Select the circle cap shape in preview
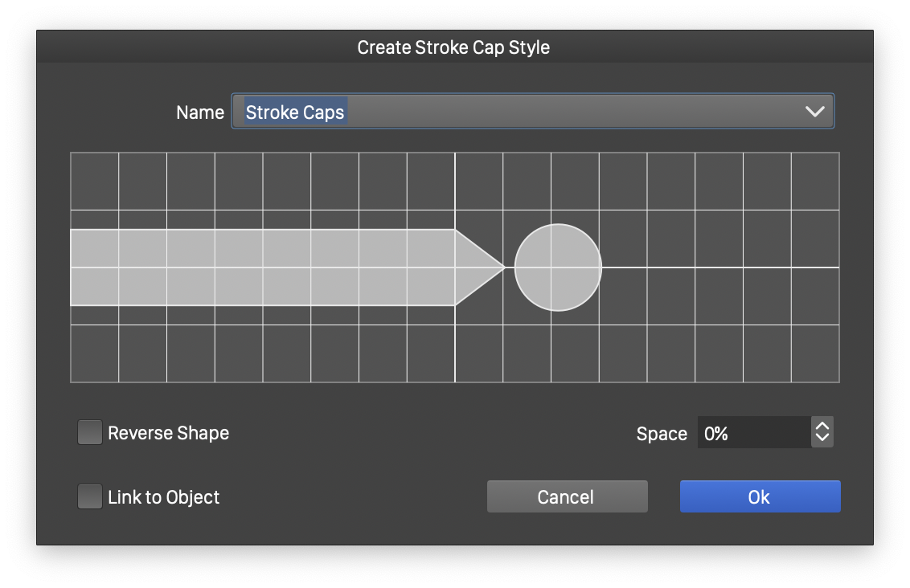 coord(558,267)
